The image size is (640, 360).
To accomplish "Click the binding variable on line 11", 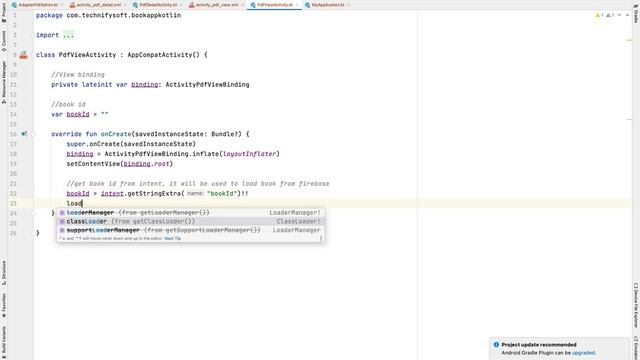I will coord(144,84).
